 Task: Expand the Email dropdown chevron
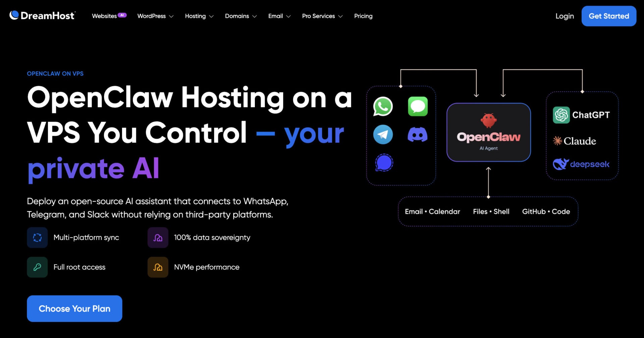coord(288,16)
